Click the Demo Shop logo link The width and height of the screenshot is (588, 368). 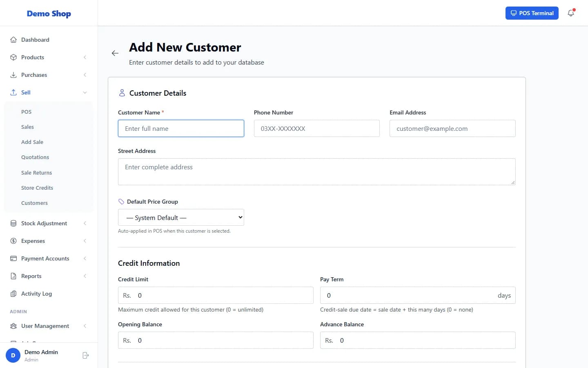tap(49, 13)
